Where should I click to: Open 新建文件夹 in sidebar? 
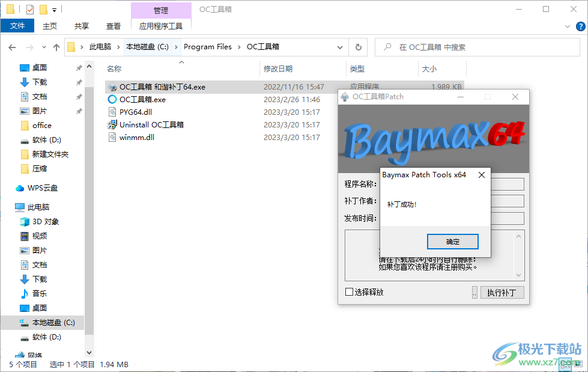point(50,154)
